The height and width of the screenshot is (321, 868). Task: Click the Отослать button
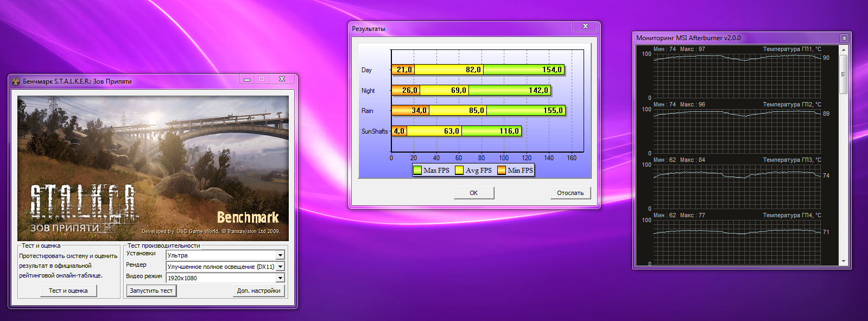(570, 193)
